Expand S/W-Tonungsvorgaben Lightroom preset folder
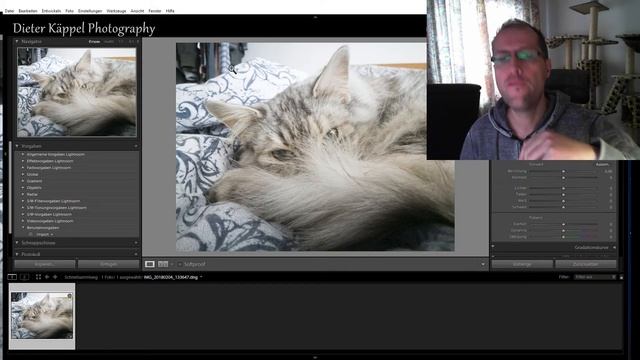Screen dimensions: 640x360 click(x=23, y=208)
